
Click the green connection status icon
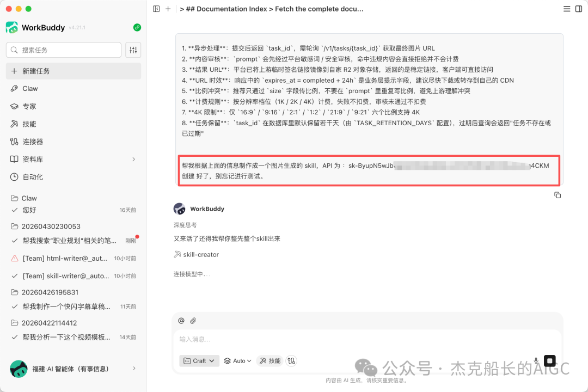point(137,27)
